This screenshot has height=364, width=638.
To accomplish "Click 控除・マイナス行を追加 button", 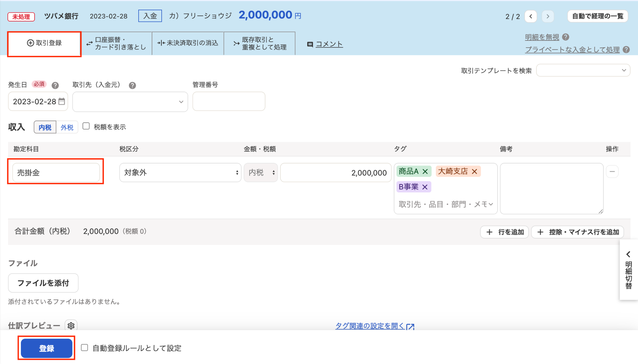I will (x=578, y=232).
